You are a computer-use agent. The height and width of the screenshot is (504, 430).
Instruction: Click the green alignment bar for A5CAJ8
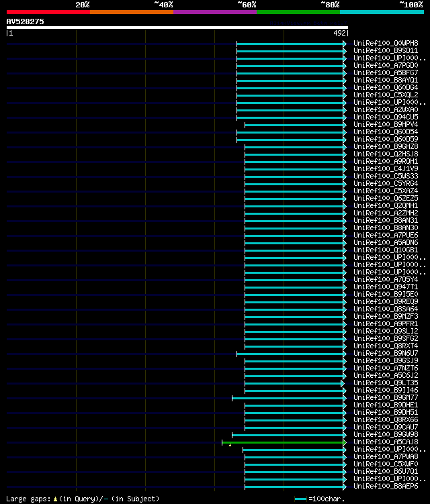click(283, 443)
